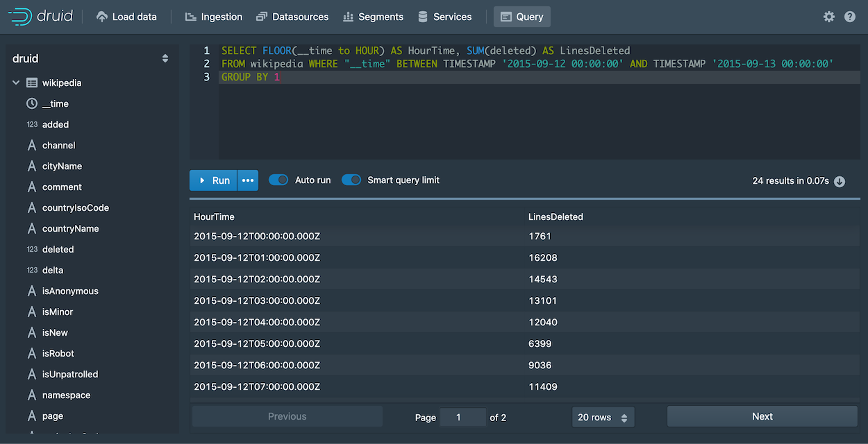Click the 2015-09-12T03:00:00.000Z cell
This screenshot has height=444, width=868.
point(257,300)
